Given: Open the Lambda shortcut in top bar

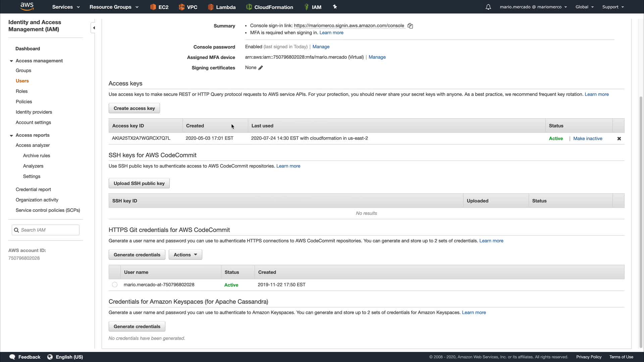Looking at the screenshot, I should [x=222, y=7].
